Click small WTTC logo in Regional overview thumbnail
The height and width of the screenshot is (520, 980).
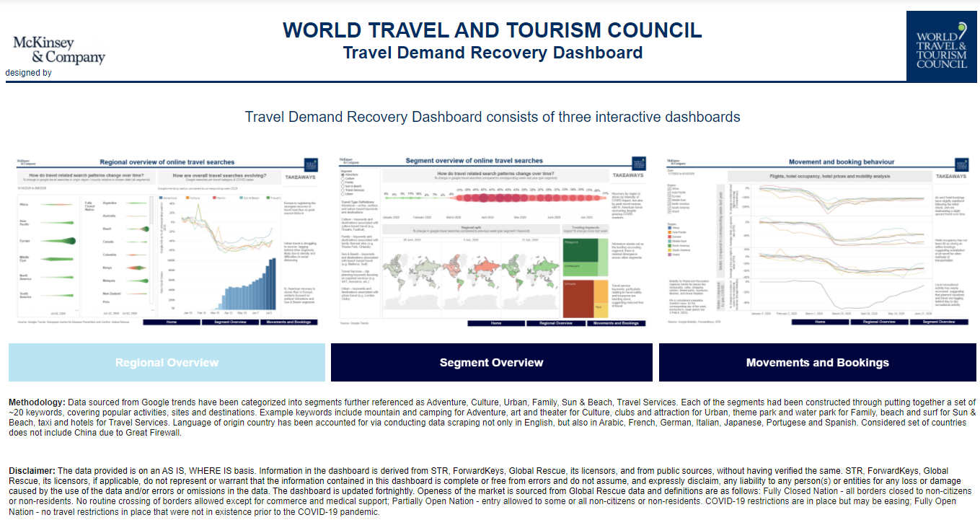pos(312,163)
